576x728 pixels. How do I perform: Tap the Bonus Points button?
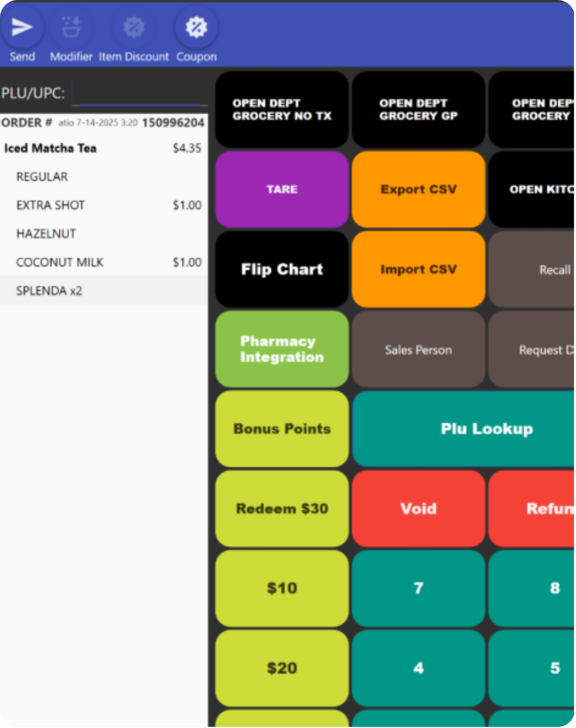282,429
